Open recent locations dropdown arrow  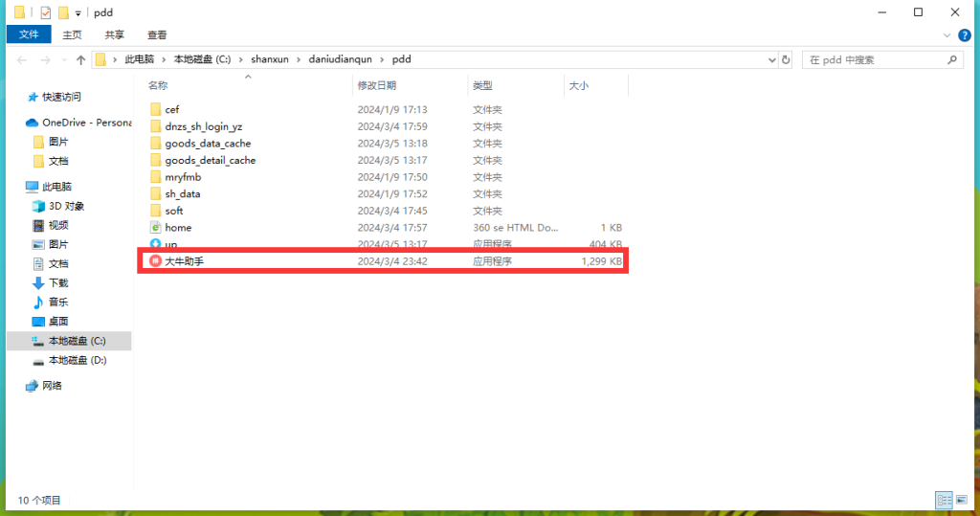tap(64, 60)
